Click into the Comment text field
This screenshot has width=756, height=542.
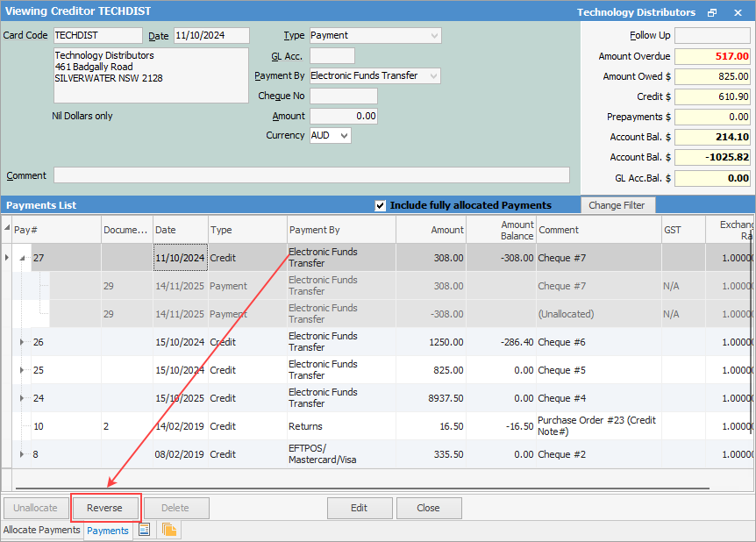pos(311,175)
